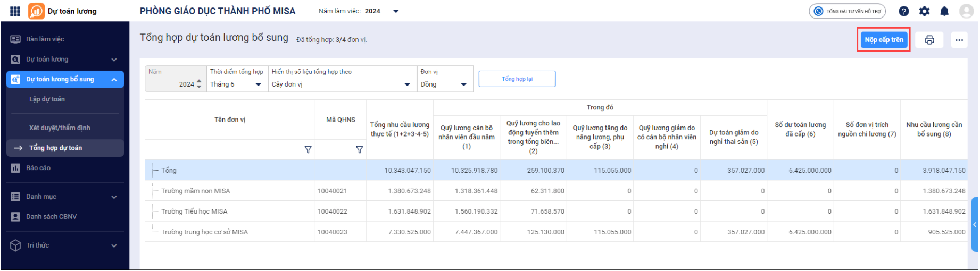Expand the Dự toán lương menu chevron

point(114,60)
